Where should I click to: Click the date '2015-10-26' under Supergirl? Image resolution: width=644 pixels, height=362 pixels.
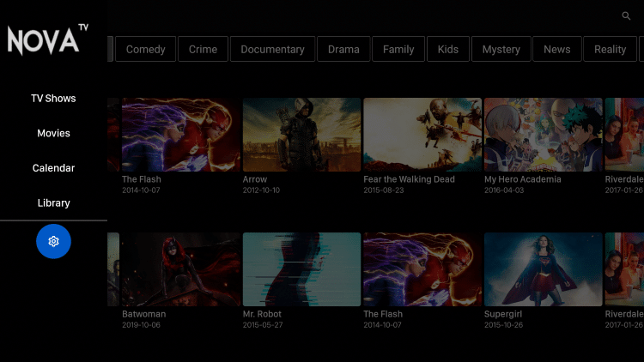coord(503,324)
